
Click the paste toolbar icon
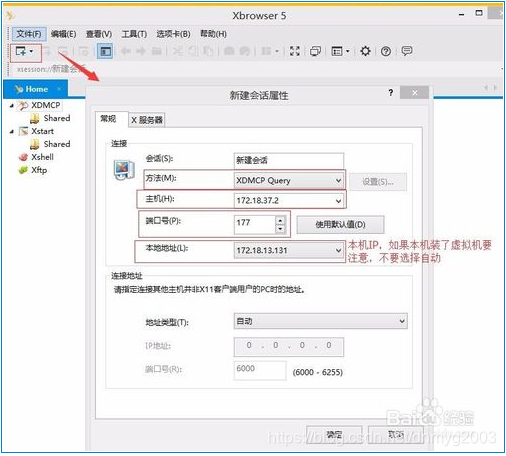click(208, 51)
